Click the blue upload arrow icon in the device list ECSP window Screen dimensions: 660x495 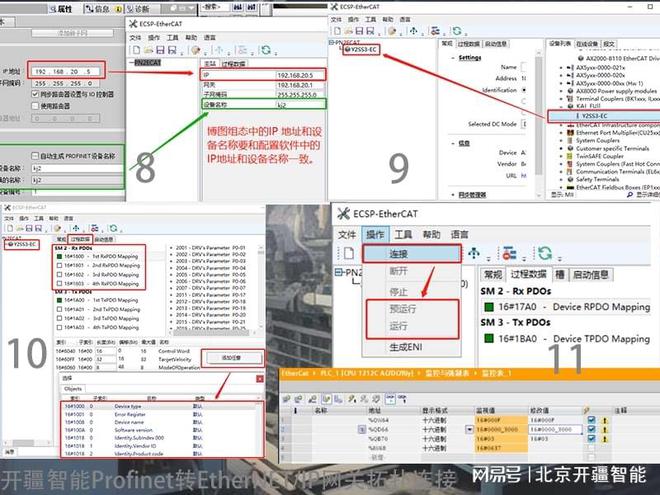click(x=413, y=31)
